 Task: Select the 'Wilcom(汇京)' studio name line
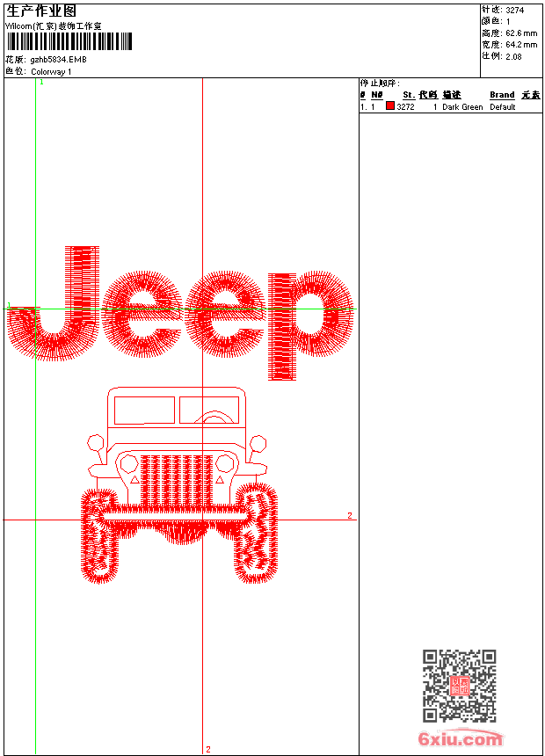53,26
